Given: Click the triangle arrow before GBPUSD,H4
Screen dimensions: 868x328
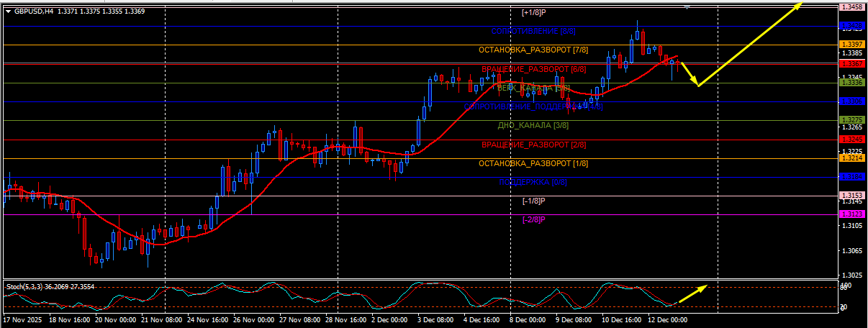Looking at the screenshot, I should click(8, 11).
